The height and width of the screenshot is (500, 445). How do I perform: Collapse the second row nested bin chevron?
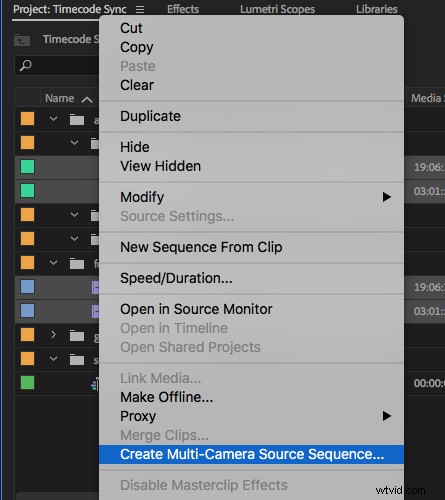[74, 143]
